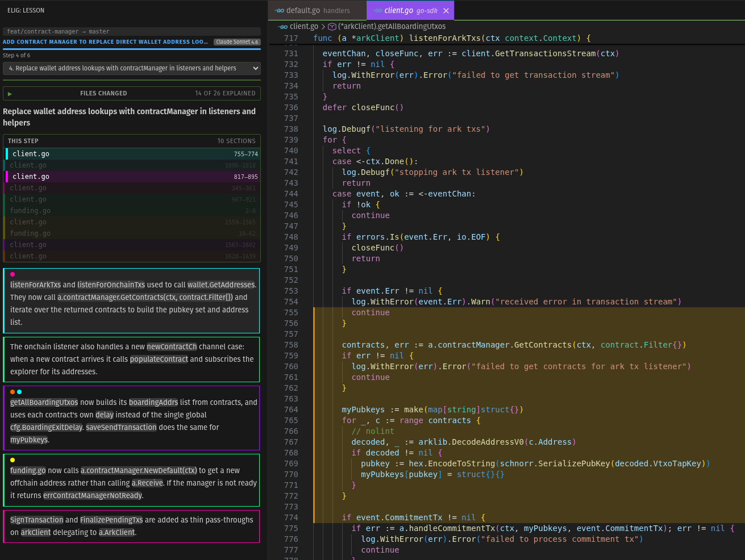
Task: Click FinalizePendingTxs in the last explanation card
Action: pyautogui.click(x=111, y=520)
